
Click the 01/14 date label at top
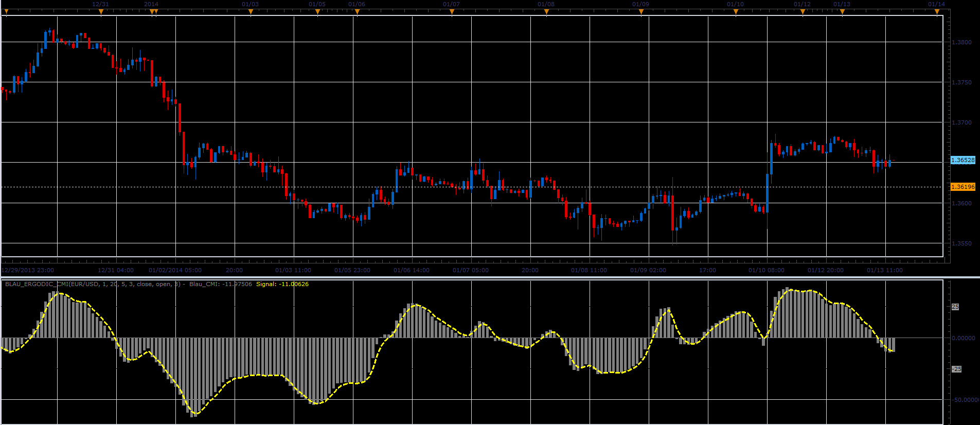point(936,4)
